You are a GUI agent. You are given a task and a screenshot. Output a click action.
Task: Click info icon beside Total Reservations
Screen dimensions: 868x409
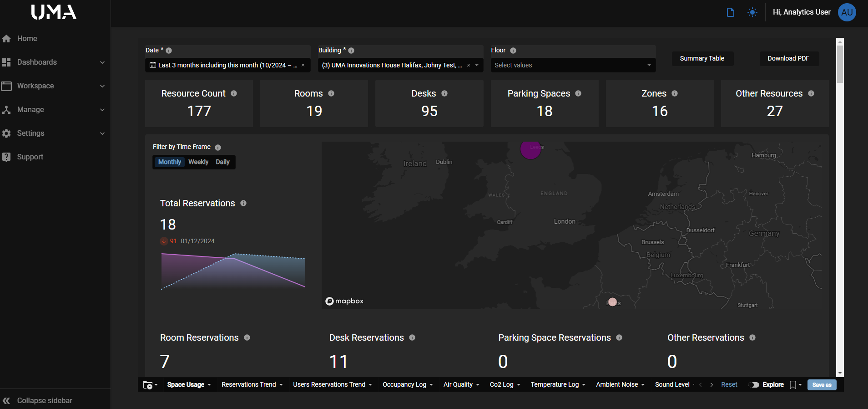243,203
